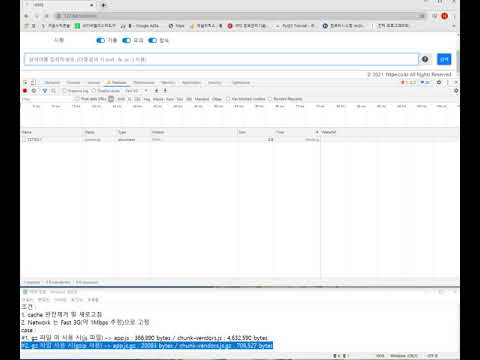Show hidden bookmarks with the overflow chevron
The height and width of the screenshot is (360, 480).
coord(454,26)
